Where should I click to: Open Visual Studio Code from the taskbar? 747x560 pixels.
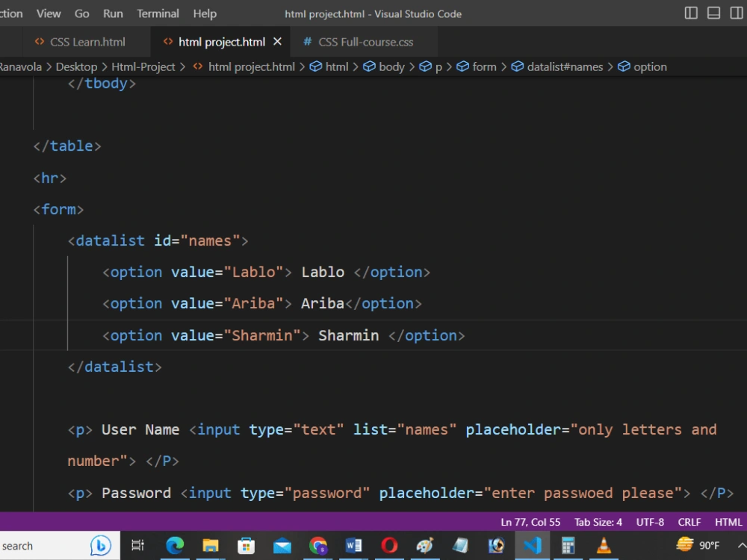(x=532, y=545)
